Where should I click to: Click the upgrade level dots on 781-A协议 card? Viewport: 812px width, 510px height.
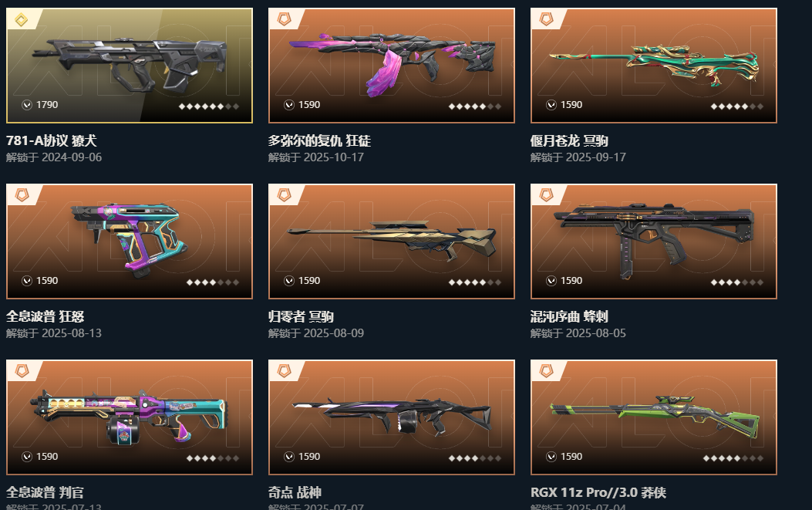(209, 106)
